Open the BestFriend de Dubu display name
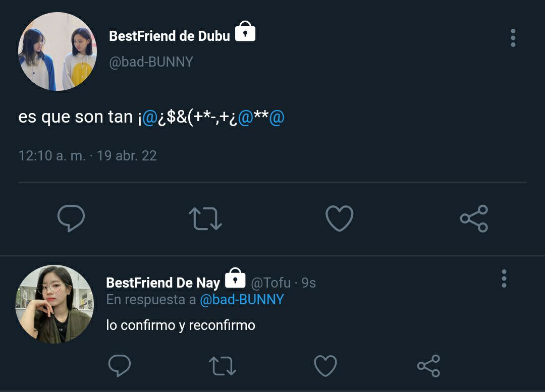545x392 pixels. click(x=169, y=36)
